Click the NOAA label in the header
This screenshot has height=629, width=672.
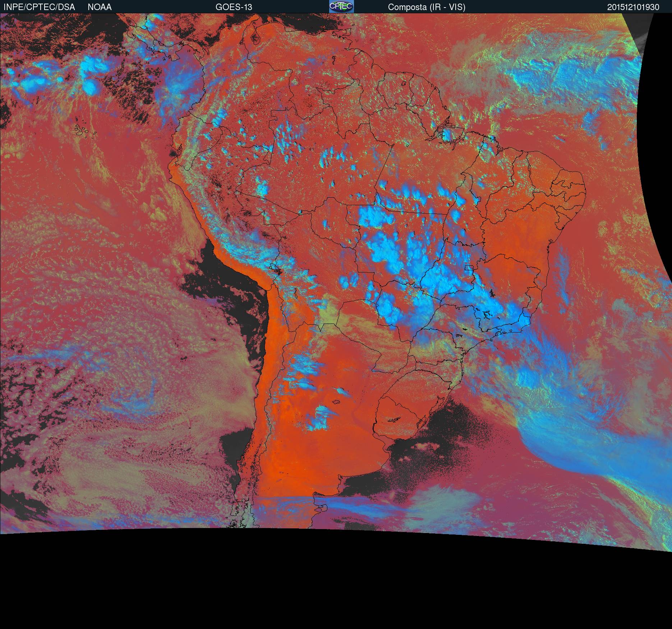coord(100,7)
